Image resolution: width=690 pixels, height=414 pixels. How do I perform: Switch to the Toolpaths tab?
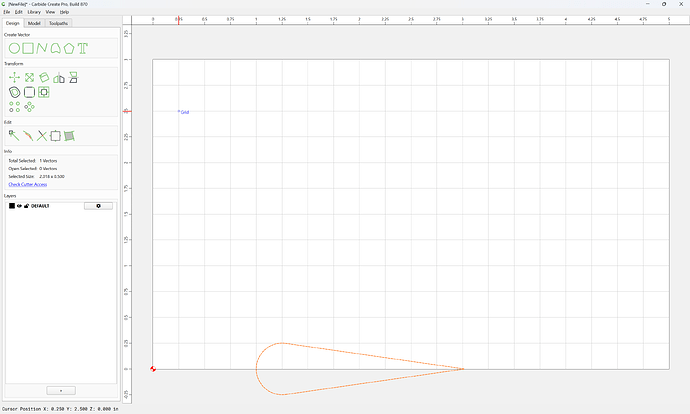pyautogui.click(x=59, y=23)
